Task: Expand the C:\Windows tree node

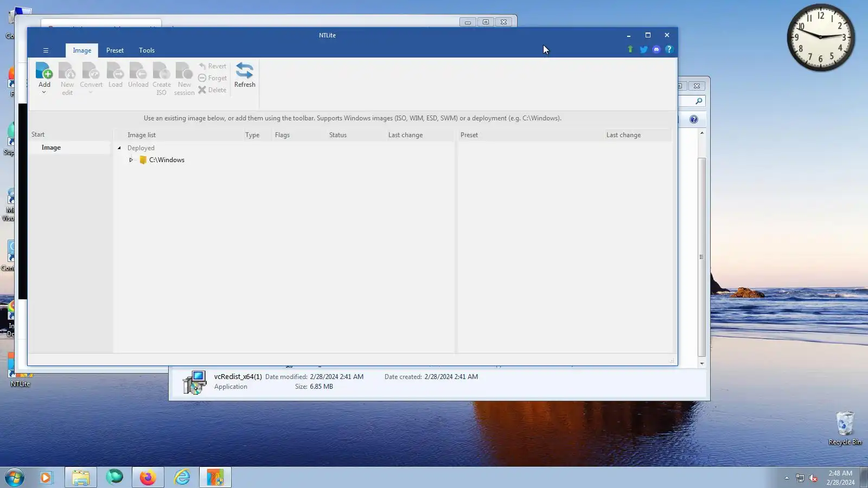Action: (131, 160)
